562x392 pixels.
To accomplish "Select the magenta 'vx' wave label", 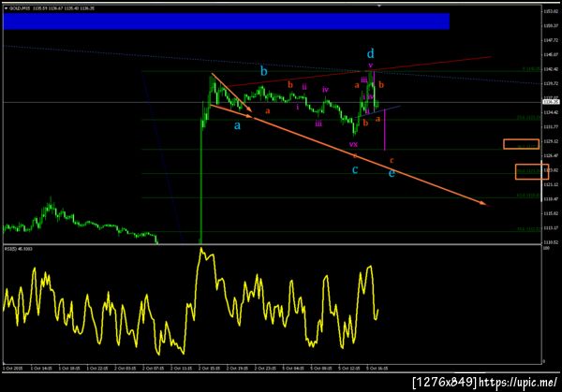I will [353, 144].
